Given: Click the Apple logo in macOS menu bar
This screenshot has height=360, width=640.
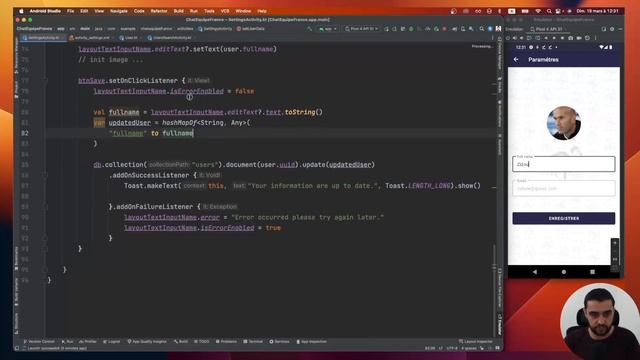Looking at the screenshot, I should tap(21, 11).
